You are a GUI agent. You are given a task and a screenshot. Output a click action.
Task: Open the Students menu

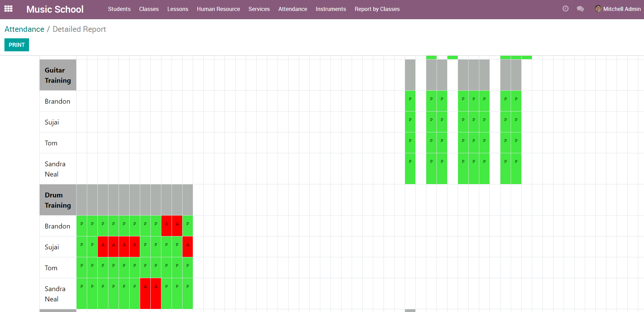point(119,9)
